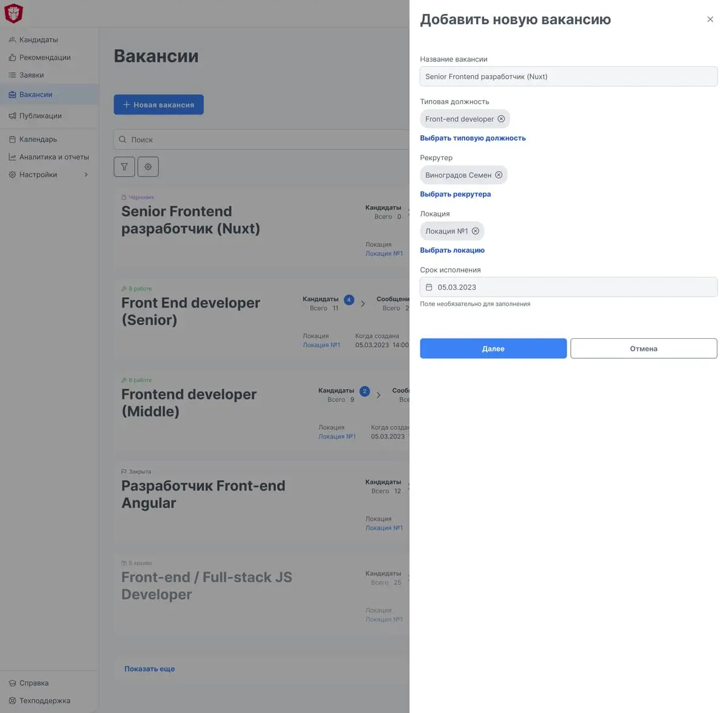Click the red shield app logo

pyautogui.click(x=13, y=13)
